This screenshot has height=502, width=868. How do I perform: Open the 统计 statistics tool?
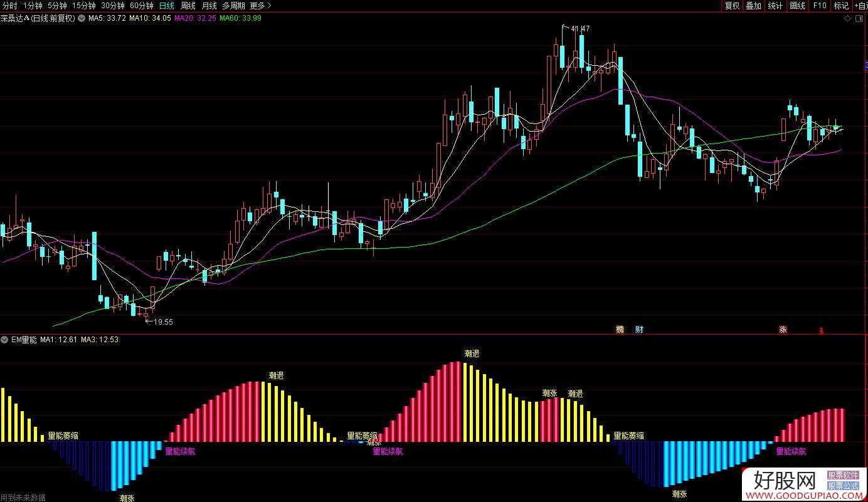coord(775,6)
